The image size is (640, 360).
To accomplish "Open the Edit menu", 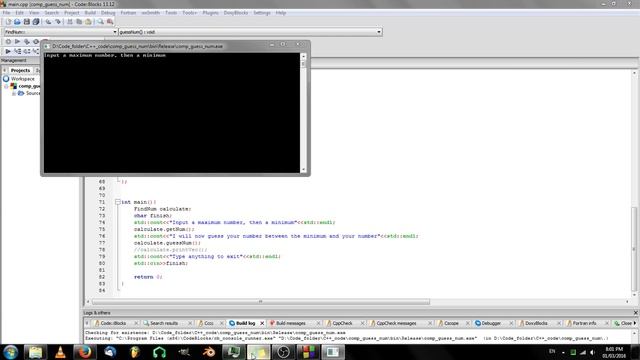I will [20, 13].
